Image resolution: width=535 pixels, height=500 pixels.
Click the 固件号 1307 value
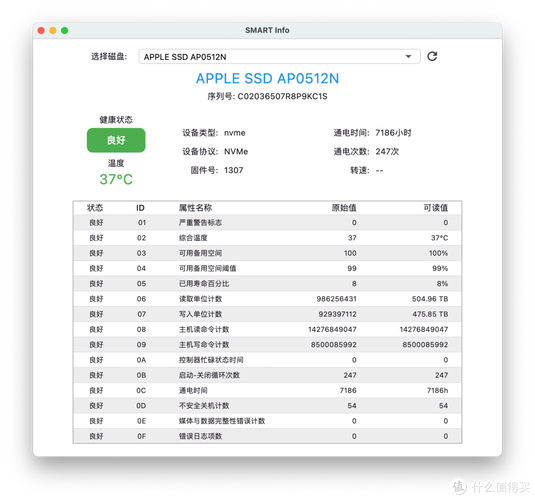[x=234, y=170]
